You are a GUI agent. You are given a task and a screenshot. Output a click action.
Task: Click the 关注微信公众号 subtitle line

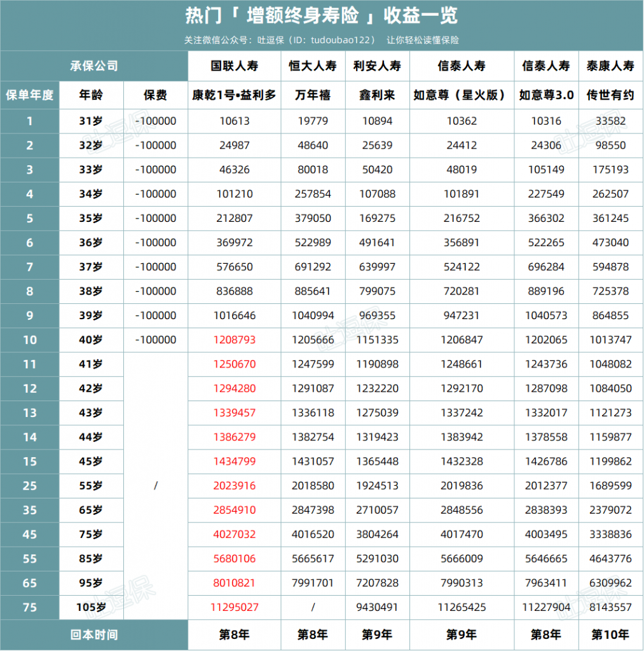point(322,40)
